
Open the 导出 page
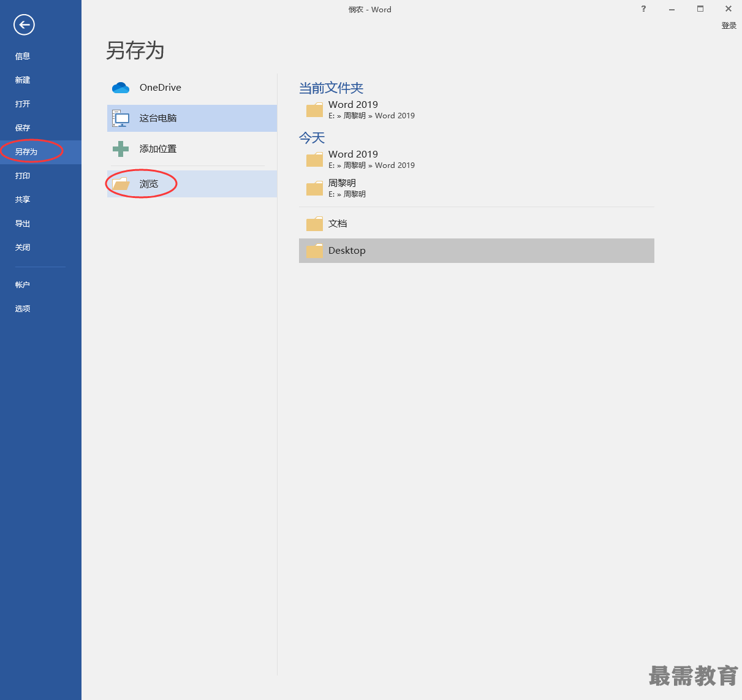(x=40, y=223)
